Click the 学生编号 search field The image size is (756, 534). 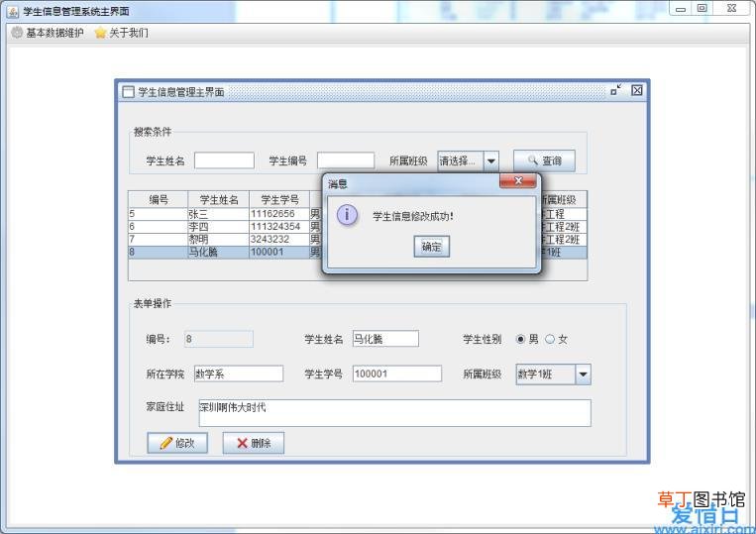point(346,160)
